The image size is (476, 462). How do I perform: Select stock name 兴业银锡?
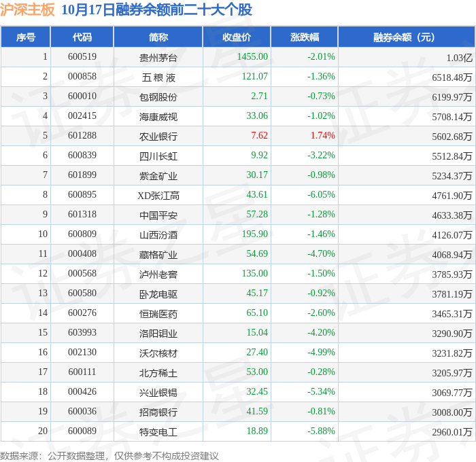coord(158,393)
